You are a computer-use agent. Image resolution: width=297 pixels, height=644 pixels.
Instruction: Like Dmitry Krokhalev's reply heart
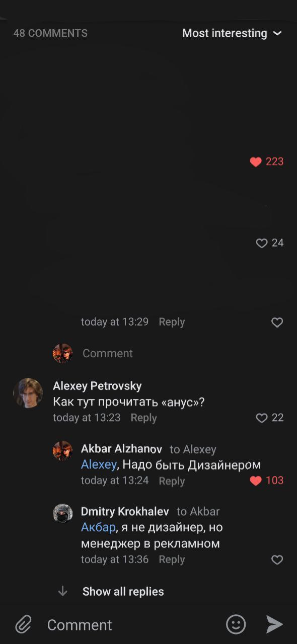[277, 559]
